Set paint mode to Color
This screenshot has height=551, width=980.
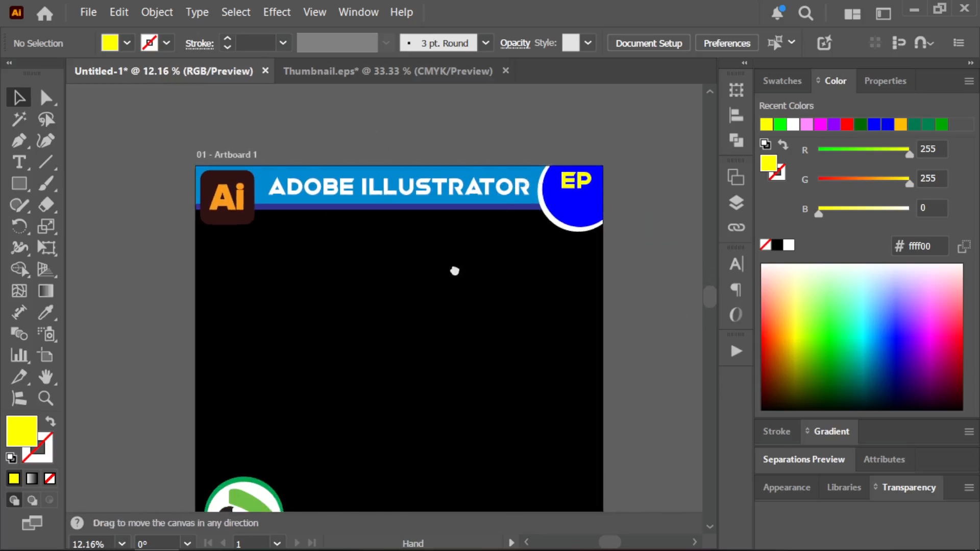tap(14, 479)
